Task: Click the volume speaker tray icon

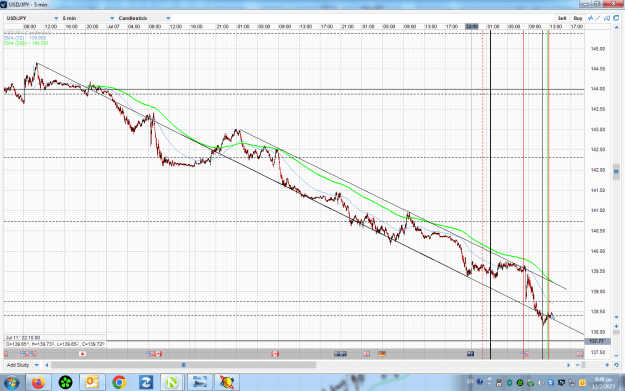Action: pyautogui.click(x=540, y=383)
